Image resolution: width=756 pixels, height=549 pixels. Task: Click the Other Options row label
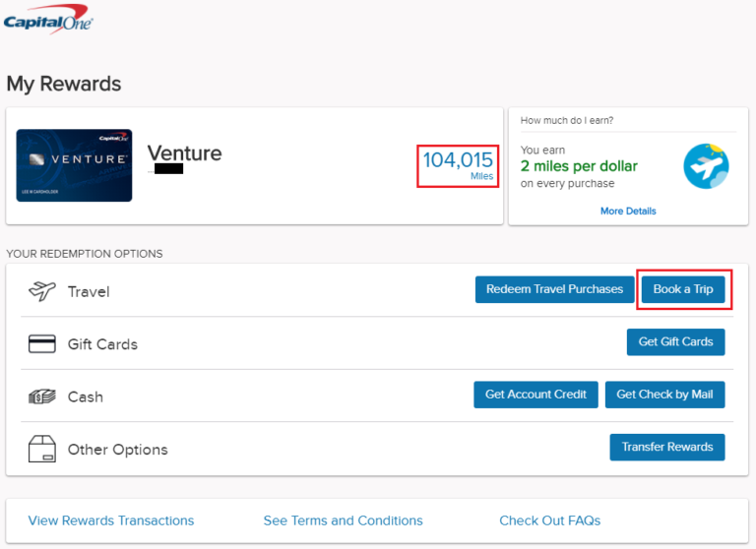coord(118,450)
